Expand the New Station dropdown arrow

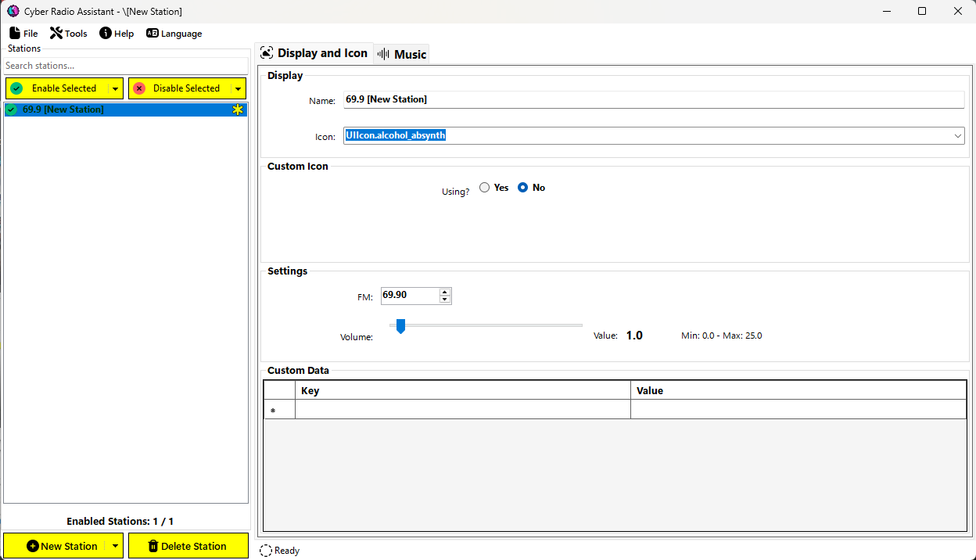tap(115, 546)
